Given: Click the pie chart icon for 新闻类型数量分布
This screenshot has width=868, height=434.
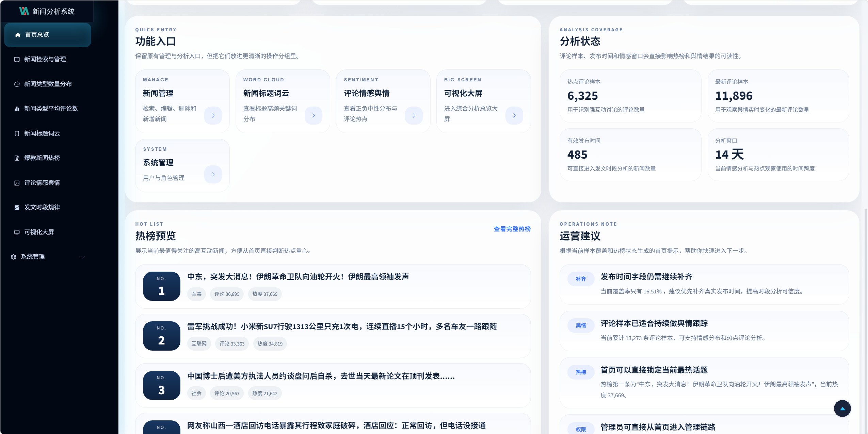Looking at the screenshot, I should [x=17, y=84].
